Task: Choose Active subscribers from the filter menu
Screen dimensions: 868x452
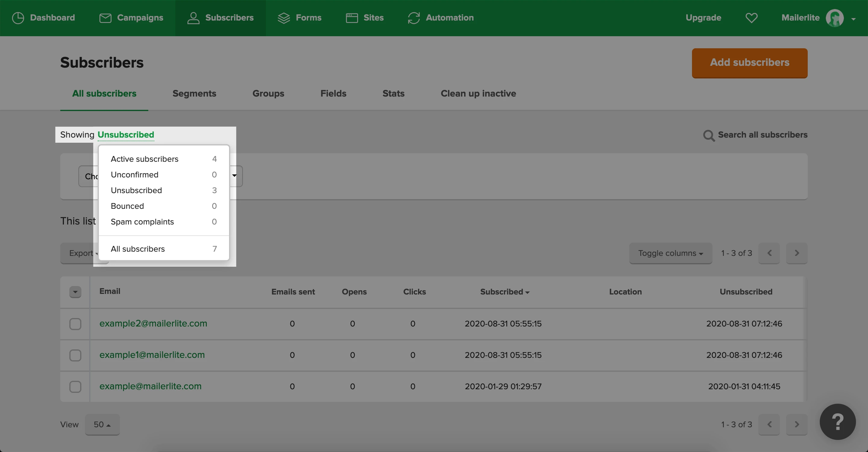Action: click(145, 159)
